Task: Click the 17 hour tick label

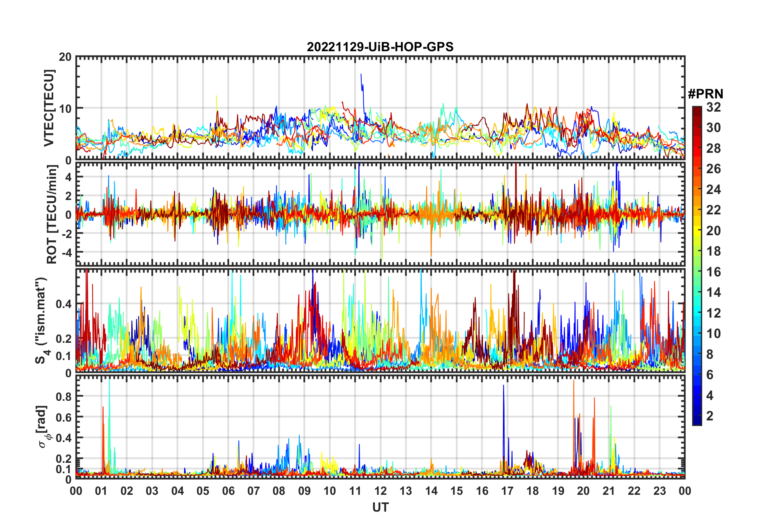Action: (507, 491)
